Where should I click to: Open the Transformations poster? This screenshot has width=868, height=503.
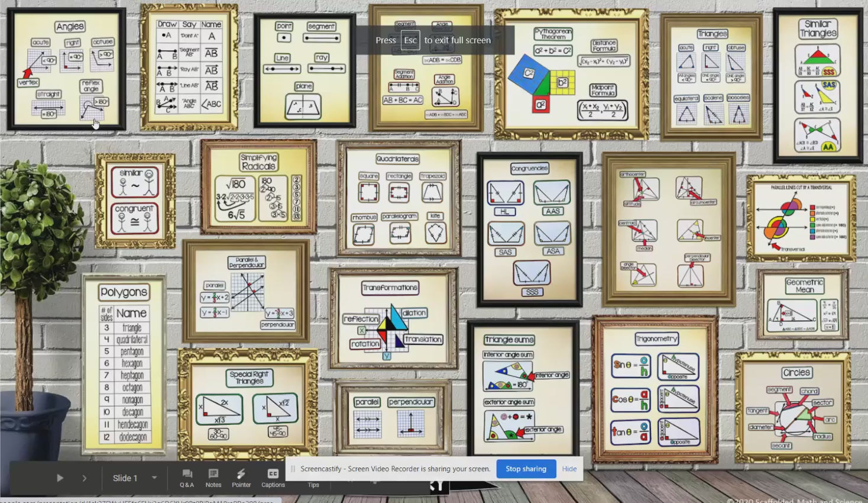click(x=393, y=318)
